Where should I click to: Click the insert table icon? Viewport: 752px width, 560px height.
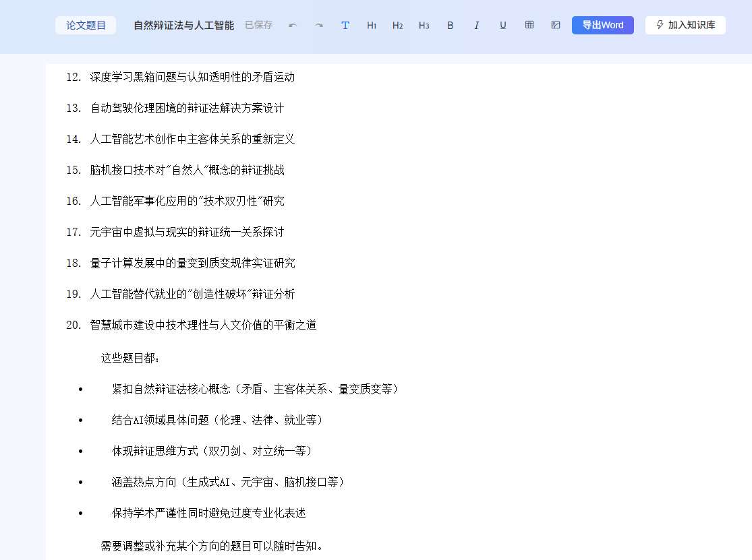coord(529,25)
